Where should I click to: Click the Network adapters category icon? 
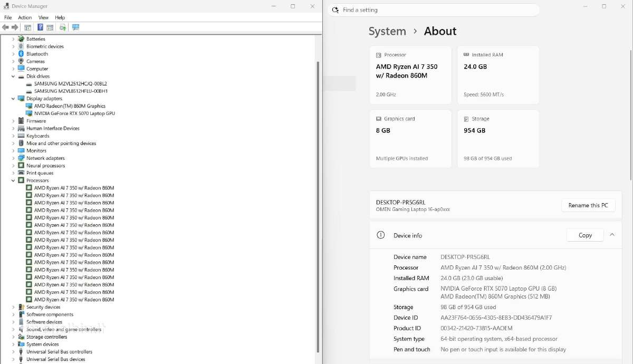click(x=21, y=158)
